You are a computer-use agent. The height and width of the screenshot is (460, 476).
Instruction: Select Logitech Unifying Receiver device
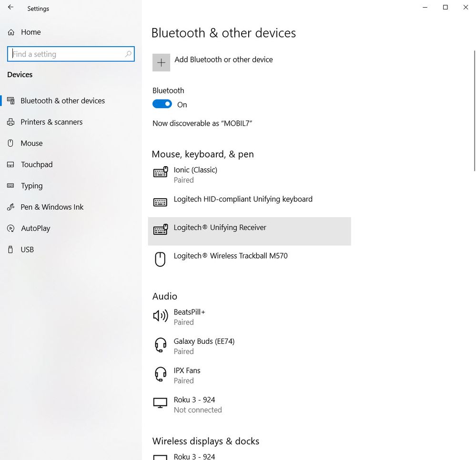tap(249, 231)
